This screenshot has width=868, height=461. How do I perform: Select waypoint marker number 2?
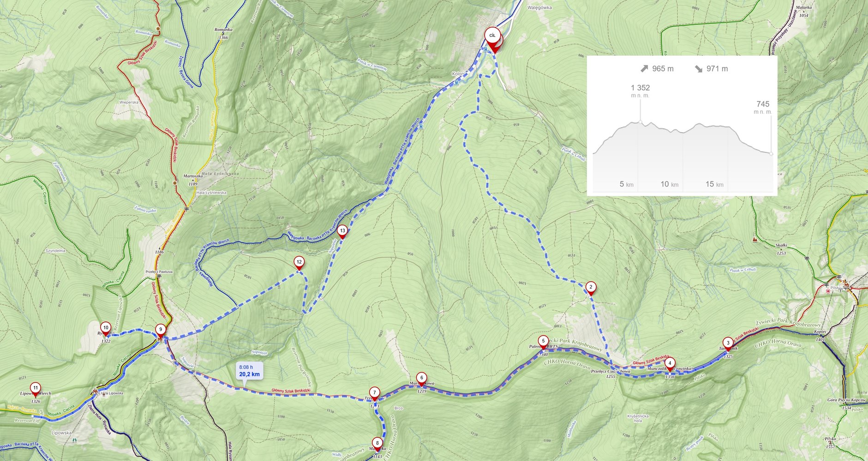point(591,288)
